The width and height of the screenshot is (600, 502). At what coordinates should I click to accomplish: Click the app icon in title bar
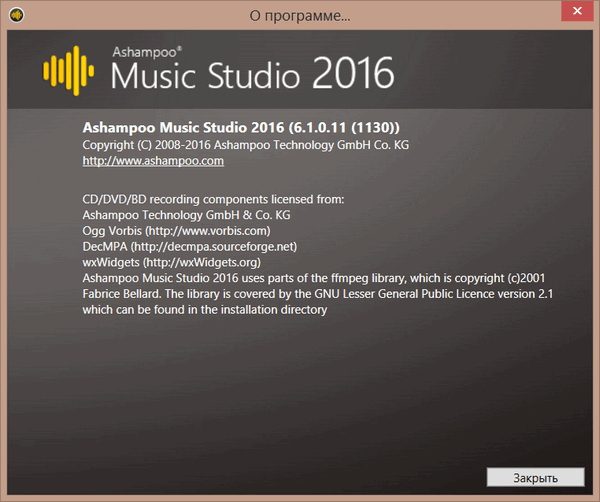click(16, 15)
